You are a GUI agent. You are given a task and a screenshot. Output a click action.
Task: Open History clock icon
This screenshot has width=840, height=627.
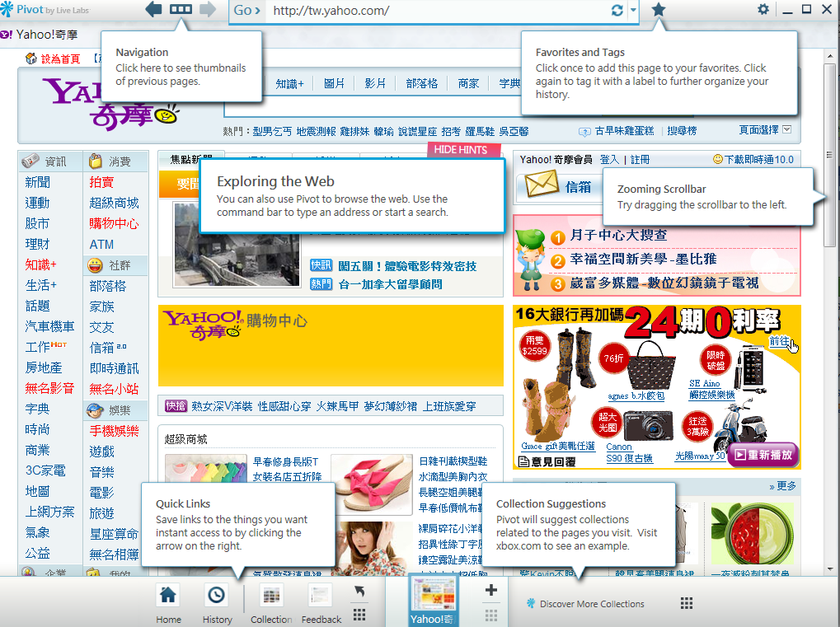[217, 604]
